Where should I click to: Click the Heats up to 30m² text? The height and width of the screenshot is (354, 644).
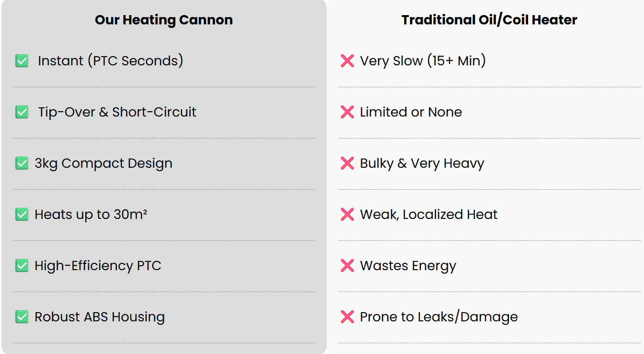pyautogui.click(x=91, y=215)
